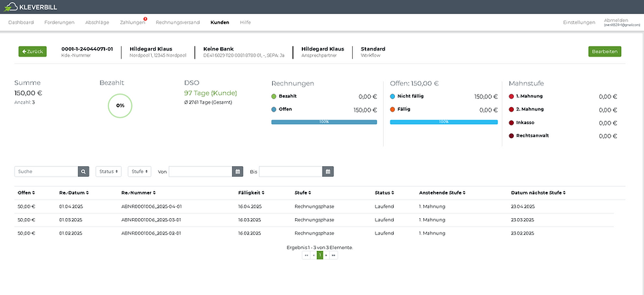
Task: Click the Bearbeiten button
Action: click(x=605, y=51)
